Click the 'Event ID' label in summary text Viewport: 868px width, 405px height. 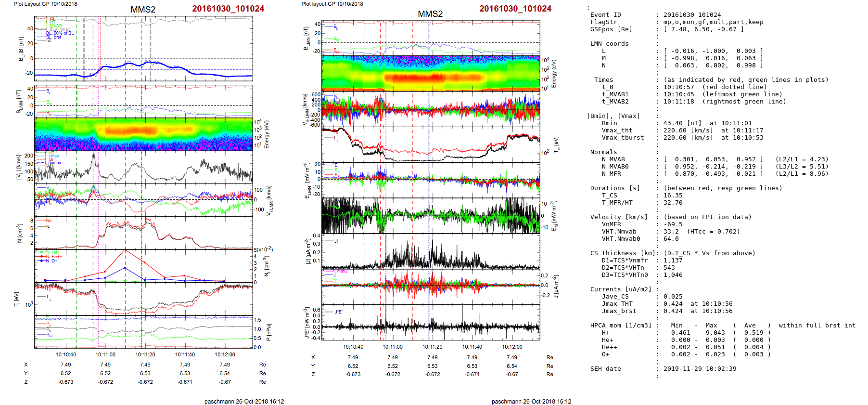605,15
